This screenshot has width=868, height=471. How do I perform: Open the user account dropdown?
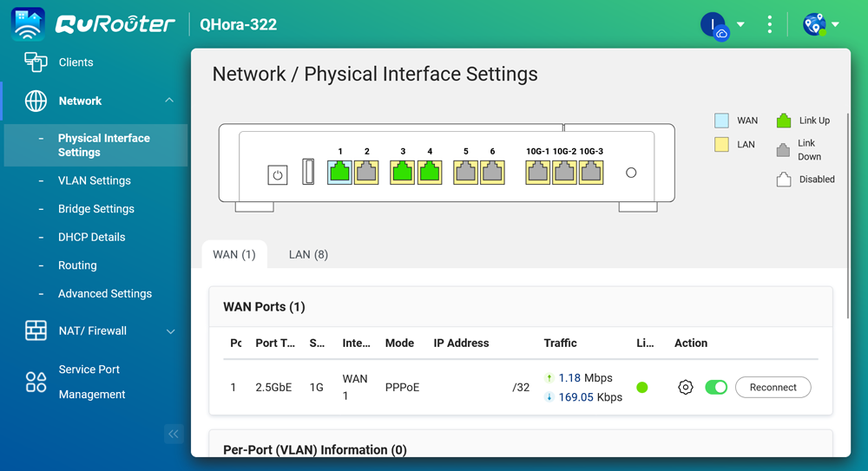pyautogui.click(x=740, y=25)
